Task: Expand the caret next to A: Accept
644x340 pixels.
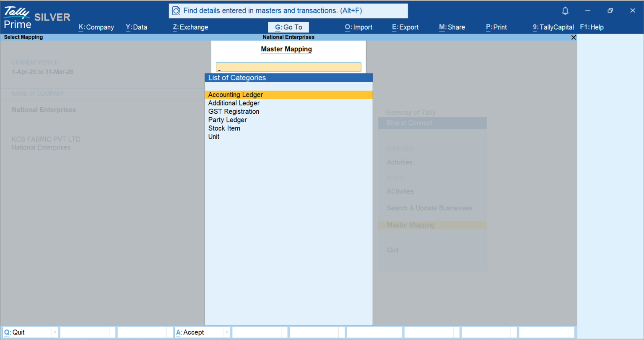Action: coord(227,332)
